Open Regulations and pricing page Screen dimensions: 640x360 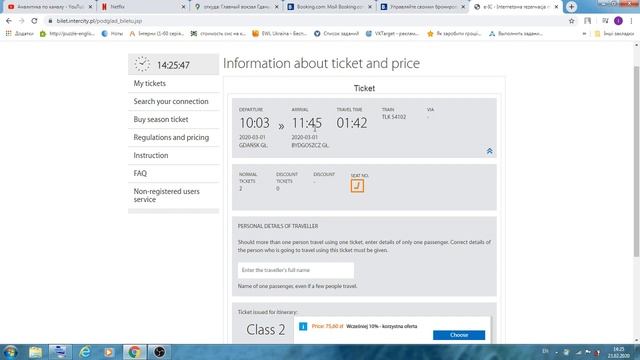pyautogui.click(x=171, y=138)
